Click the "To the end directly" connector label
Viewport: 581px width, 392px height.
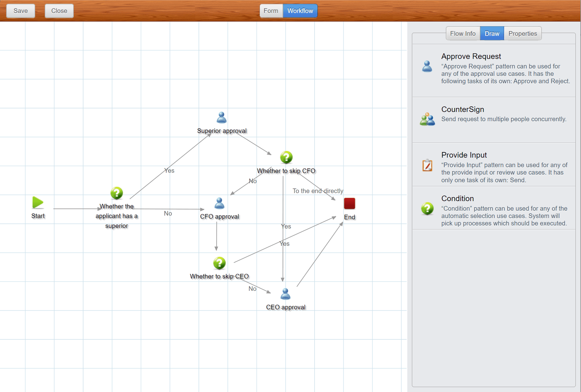click(317, 191)
